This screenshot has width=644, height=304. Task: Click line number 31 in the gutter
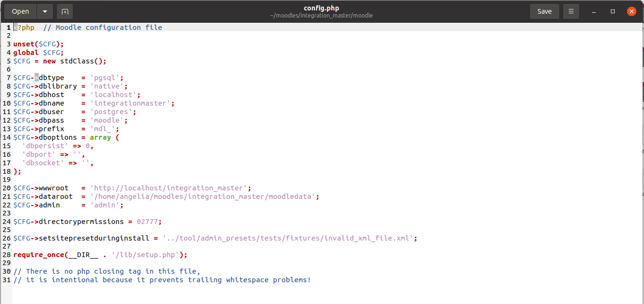click(7, 280)
